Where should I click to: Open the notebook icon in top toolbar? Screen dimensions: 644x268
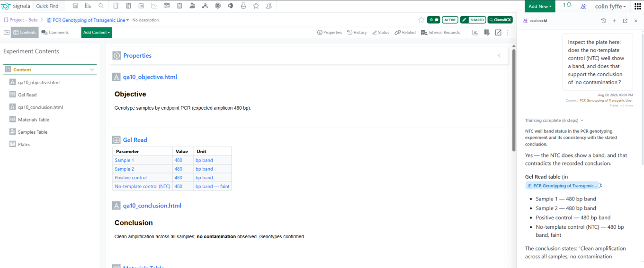116,6
